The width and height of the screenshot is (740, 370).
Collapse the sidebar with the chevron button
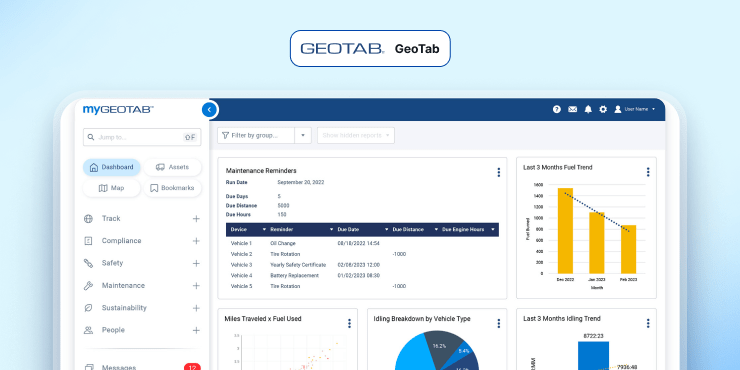tap(210, 110)
